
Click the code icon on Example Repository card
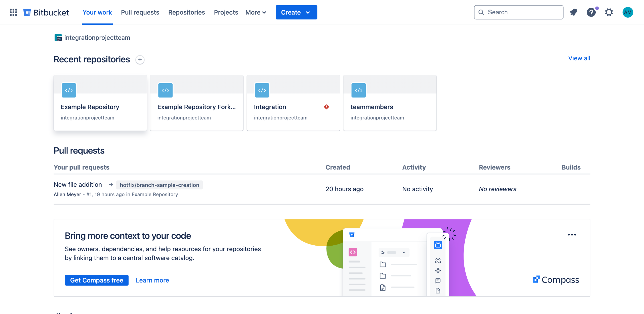[x=68, y=90]
